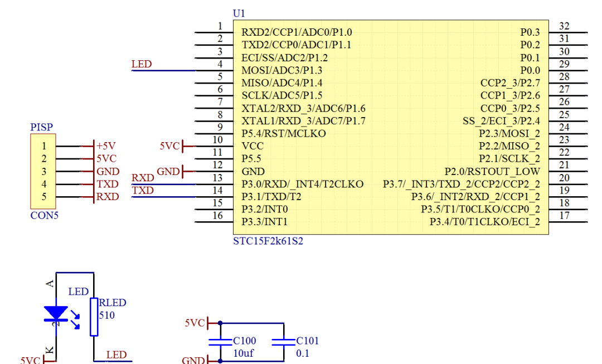Select the P0.3 pin name

(x=530, y=32)
